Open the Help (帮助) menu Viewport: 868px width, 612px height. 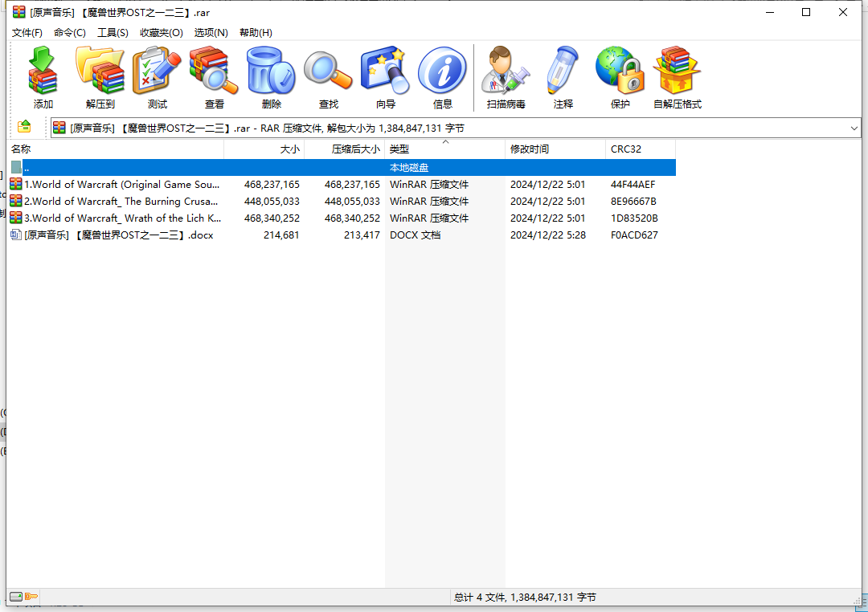pyautogui.click(x=256, y=33)
